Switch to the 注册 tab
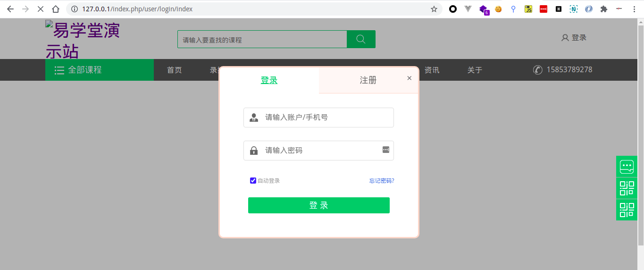644x270 pixels. tap(368, 80)
